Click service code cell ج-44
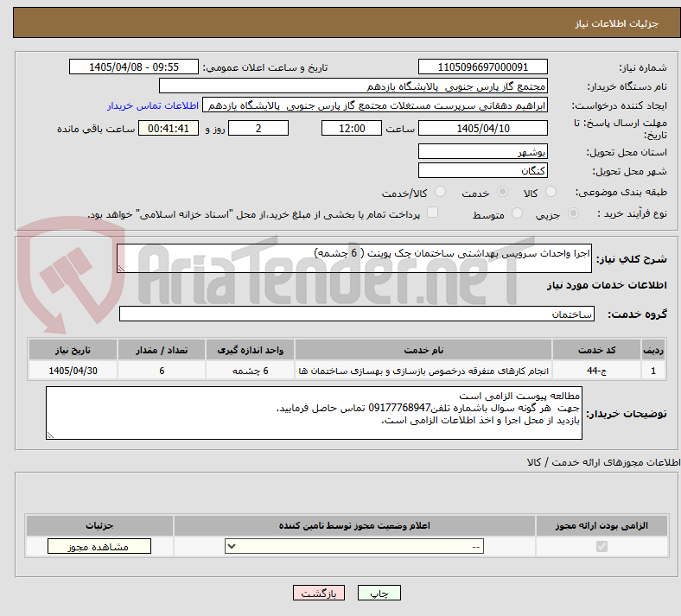Viewport: 681px width, 616px height. tap(597, 371)
